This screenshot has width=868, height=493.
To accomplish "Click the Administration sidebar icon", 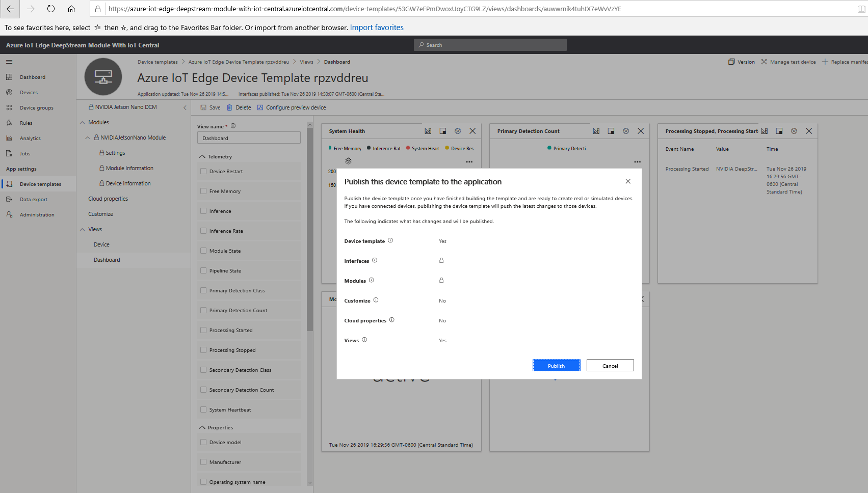I will (x=9, y=214).
